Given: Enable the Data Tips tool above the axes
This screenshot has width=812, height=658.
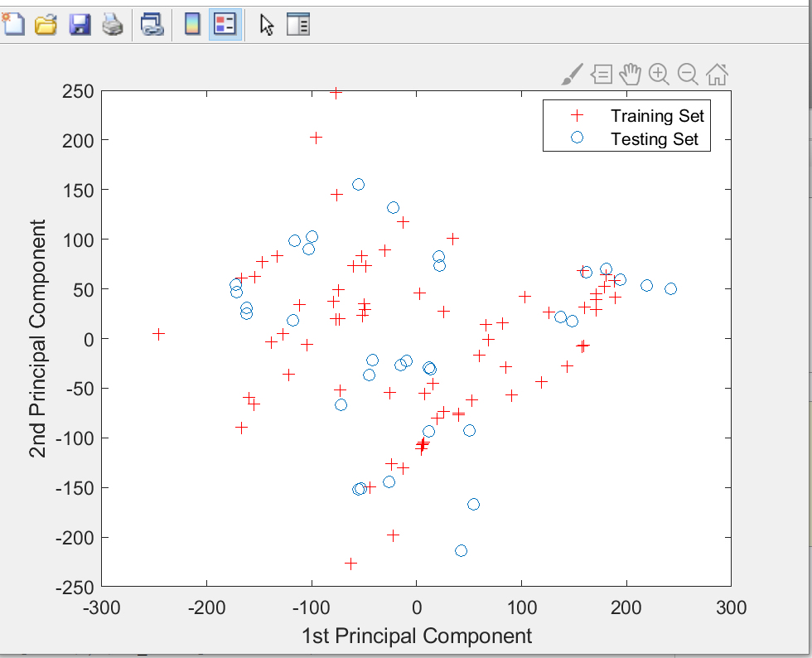Looking at the screenshot, I should click(x=602, y=74).
